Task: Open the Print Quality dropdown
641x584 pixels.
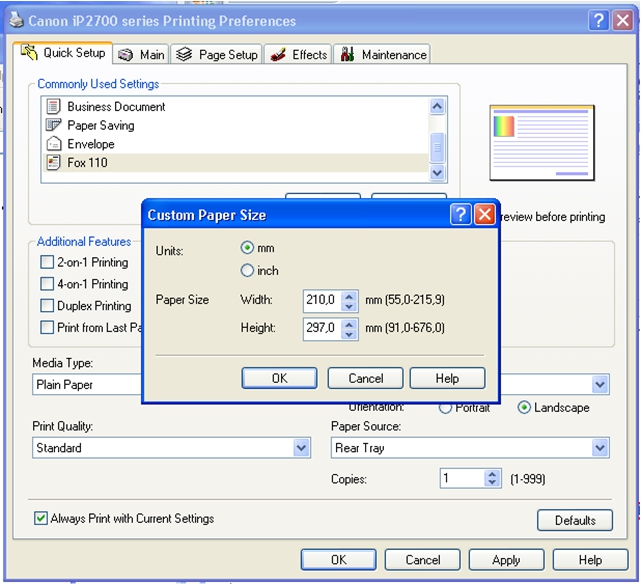Action: coord(302,449)
